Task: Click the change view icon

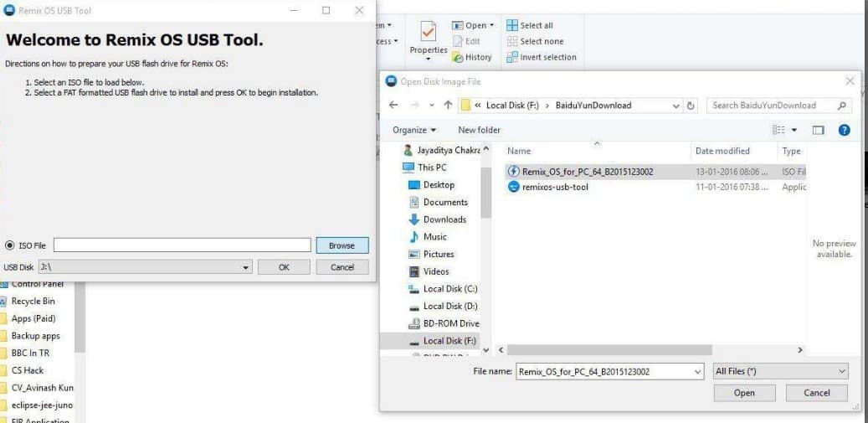Action: [779, 130]
